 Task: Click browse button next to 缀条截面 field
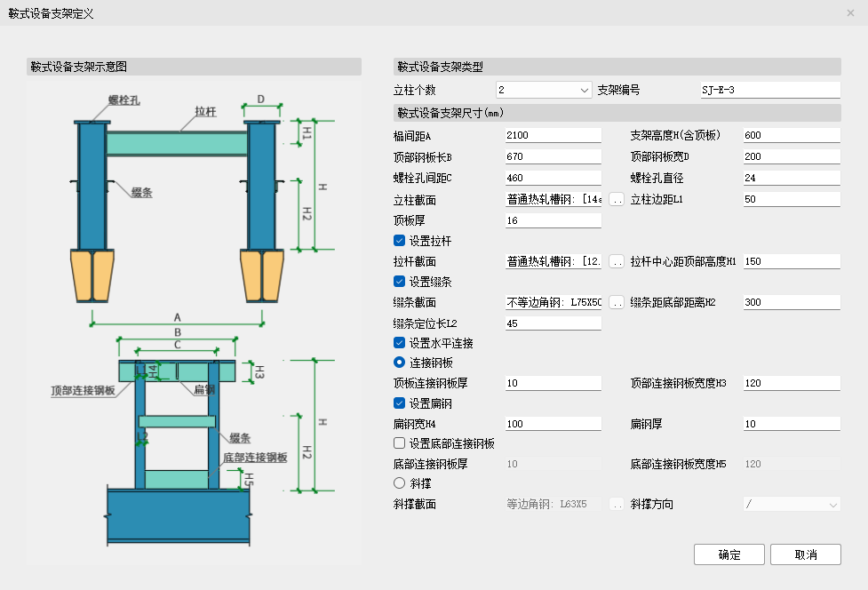[617, 303]
